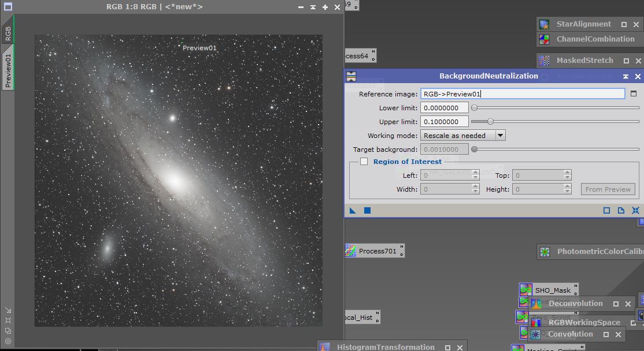Click the New Instance triangle in BackgroundNeutralization
The height and width of the screenshot is (351, 644).
pos(352,211)
